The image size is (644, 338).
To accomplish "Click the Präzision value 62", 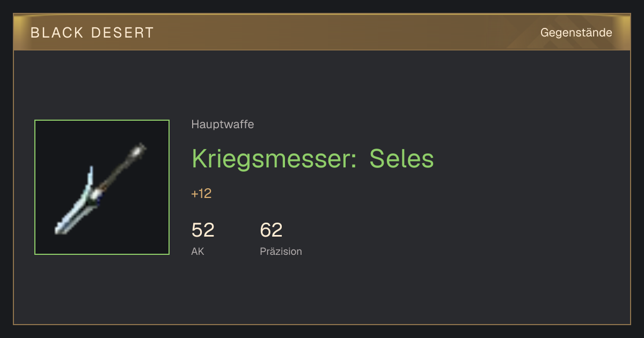I will 271,230.
